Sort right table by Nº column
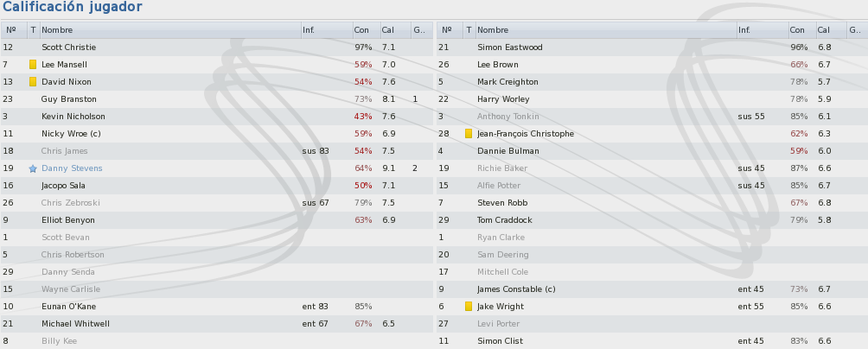The width and height of the screenshot is (868, 349). point(450,30)
